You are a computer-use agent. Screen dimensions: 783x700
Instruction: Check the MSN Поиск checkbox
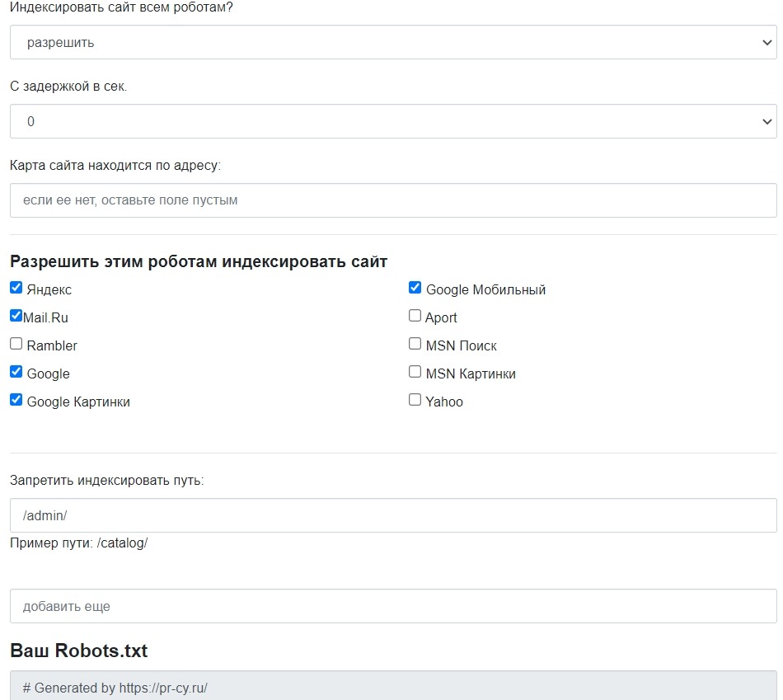pos(415,343)
